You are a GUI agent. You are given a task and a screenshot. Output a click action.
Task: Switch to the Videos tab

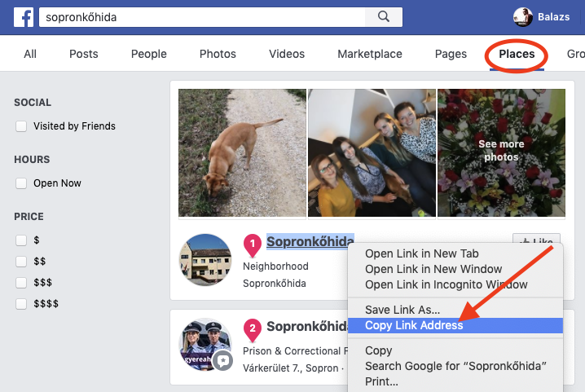287,54
